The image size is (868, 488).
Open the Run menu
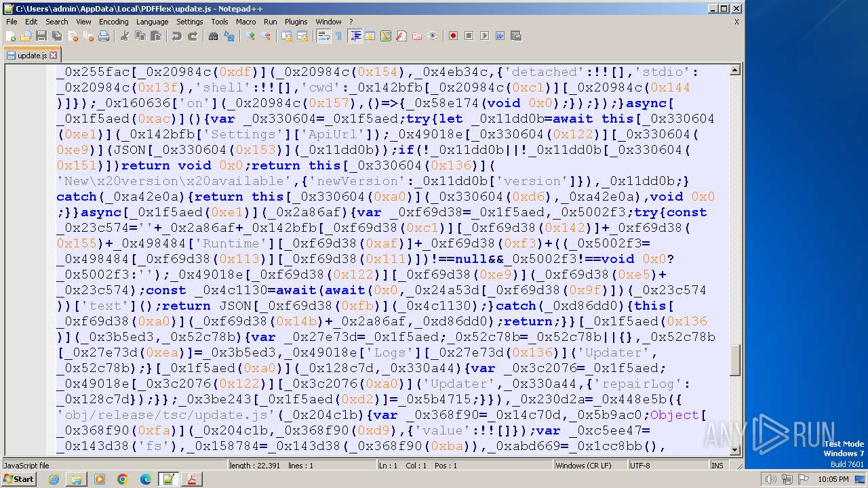[x=271, y=22]
